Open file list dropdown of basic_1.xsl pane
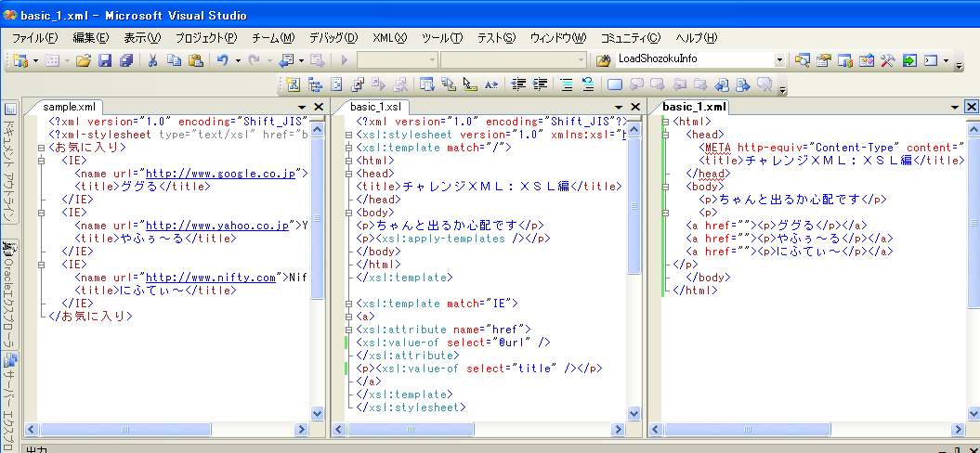Viewport: 980px width, 453px height. coord(620,108)
